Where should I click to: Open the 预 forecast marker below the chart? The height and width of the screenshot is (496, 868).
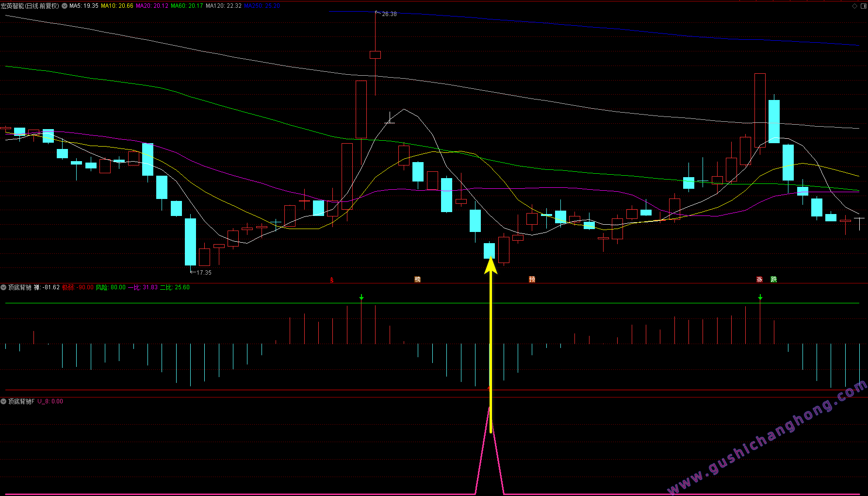coord(532,280)
